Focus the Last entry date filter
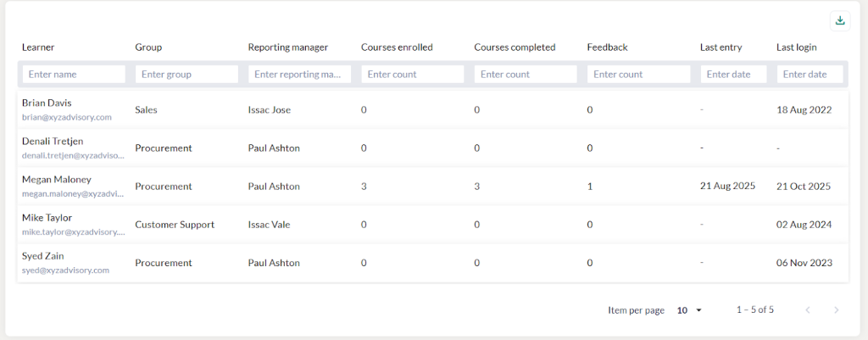 [x=733, y=75]
